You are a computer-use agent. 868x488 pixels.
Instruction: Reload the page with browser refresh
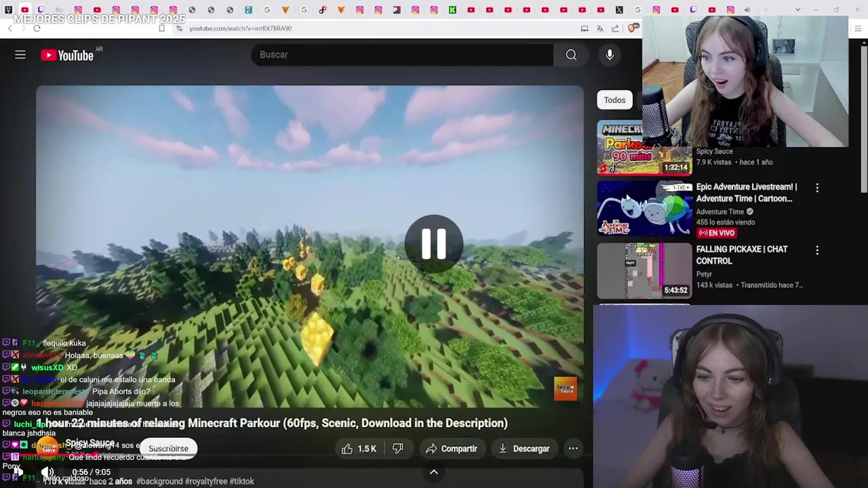point(37,28)
